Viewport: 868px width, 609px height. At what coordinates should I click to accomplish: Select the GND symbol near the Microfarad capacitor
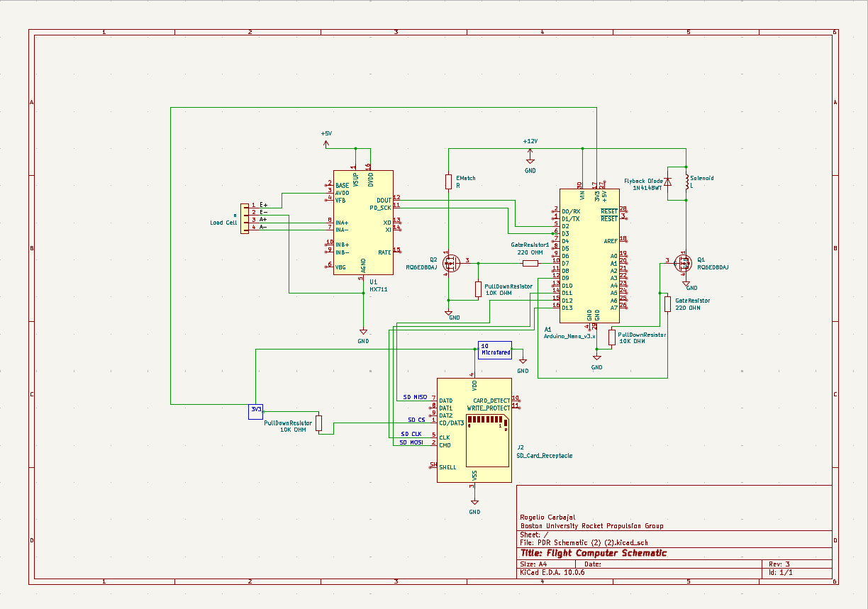pyautogui.click(x=523, y=362)
